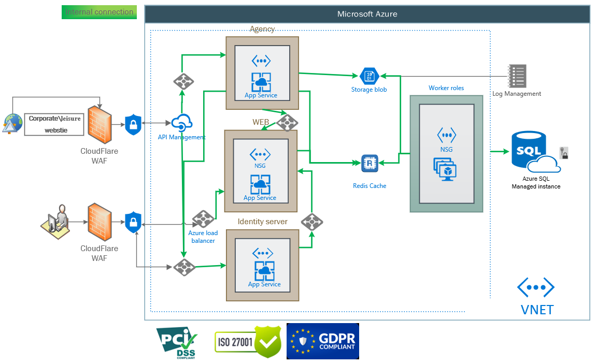Select the Redis Cache icon

[370, 163]
